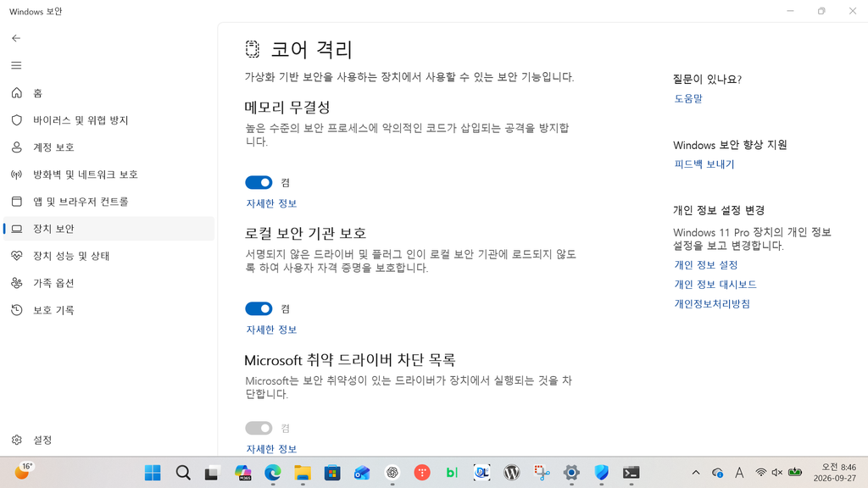Image resolution: width=868 pixels, height=488 pixels.
Task: Open Microsoft Store from taskbar
Action: point(332,473)
